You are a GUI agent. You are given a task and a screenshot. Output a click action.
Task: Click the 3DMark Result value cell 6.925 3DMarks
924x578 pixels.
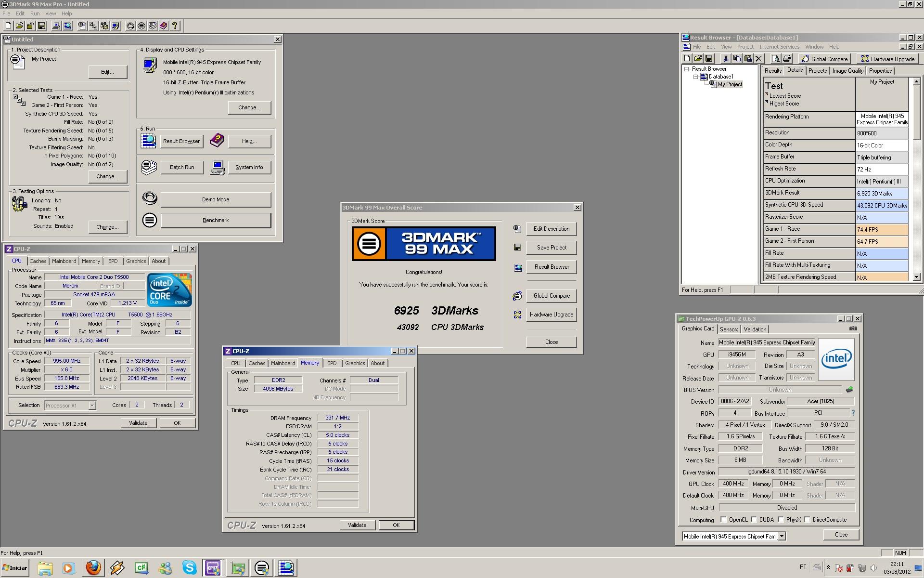882,193
